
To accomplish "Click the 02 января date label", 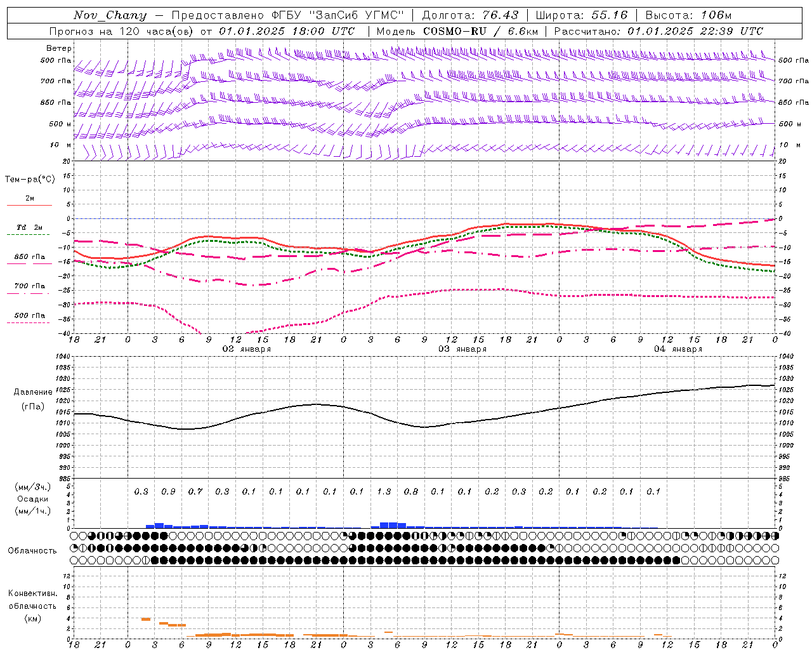I will pyautogui.click(x=246, y=349).
